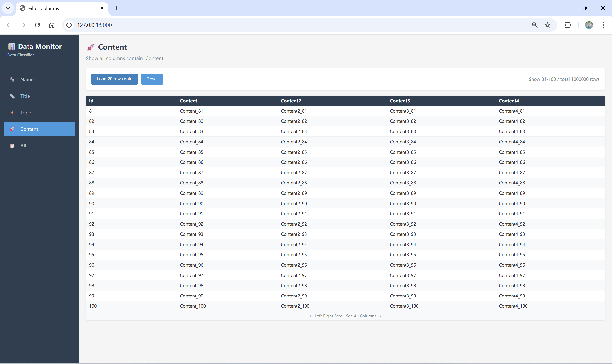Click the satellite icon beside Name
The image size is (612, 364).
(x=12, y=79)
